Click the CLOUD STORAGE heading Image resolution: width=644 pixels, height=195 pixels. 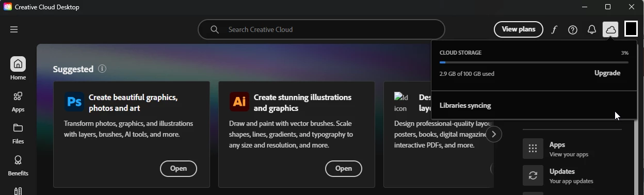pos(460,53)
